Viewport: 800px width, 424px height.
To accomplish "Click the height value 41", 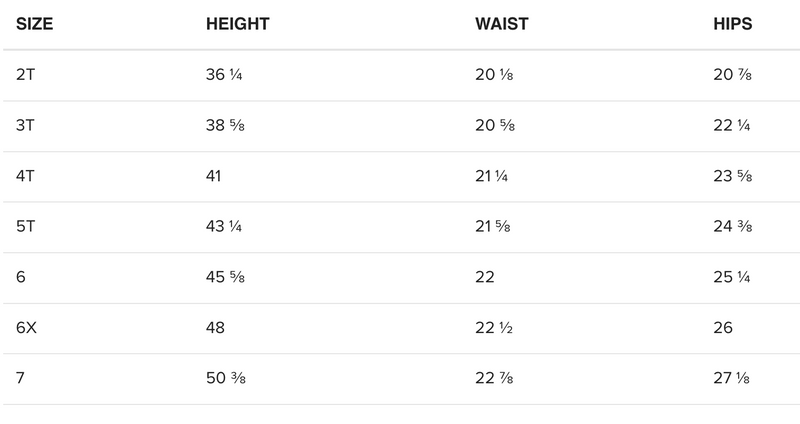I will [213, 176].
